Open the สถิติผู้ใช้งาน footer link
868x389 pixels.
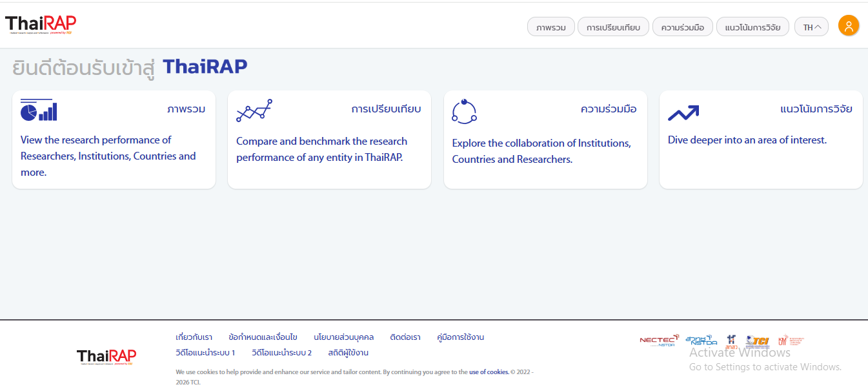348,353
